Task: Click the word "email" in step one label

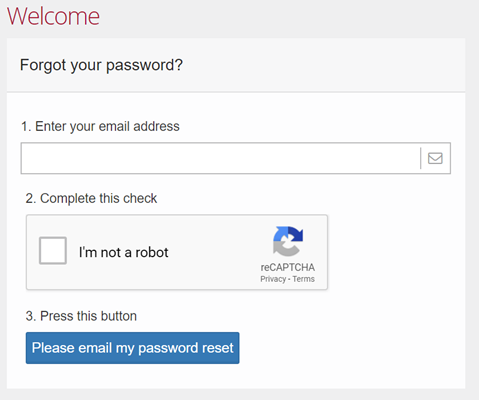Action: pos(114,126)
